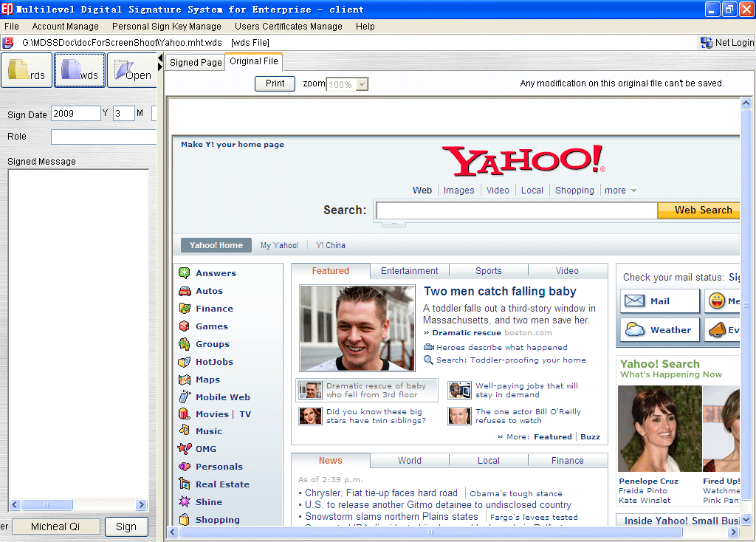This screenshot has height=542, width=756.
Task: Click the magnifier icon beside Toddler-proofing search
Action: [x=428, y=360]
